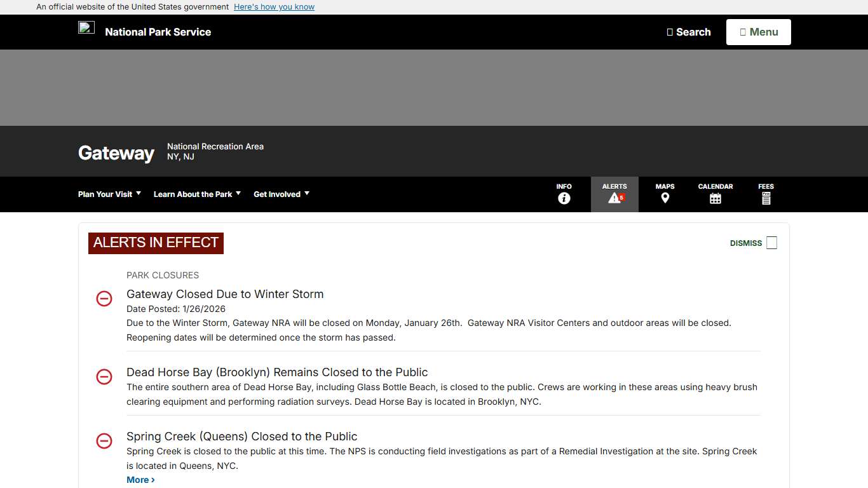Viewport: 868px width, 488px height.
Task: Click the red closure icon beside Winter Storm alert
Action: coord(104,299)
